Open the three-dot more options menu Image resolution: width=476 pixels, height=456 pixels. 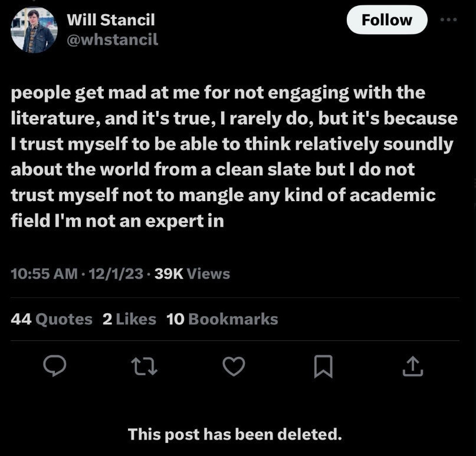[449, 19]
